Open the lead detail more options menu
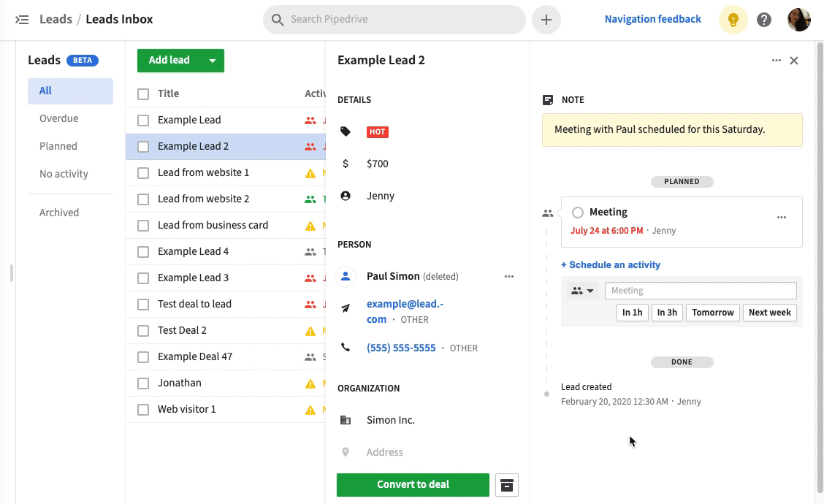Viewport: 824px width, 504px height. [777, 61]
